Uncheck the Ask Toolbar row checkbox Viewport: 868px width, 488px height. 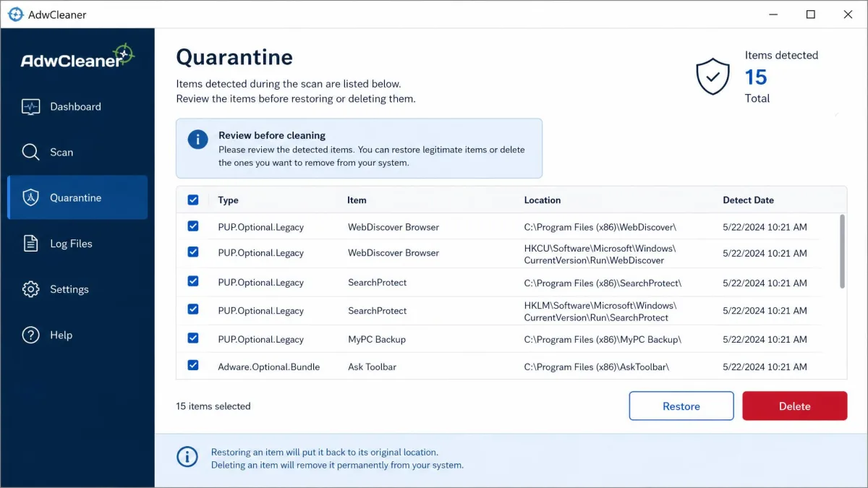click(193, 366)
